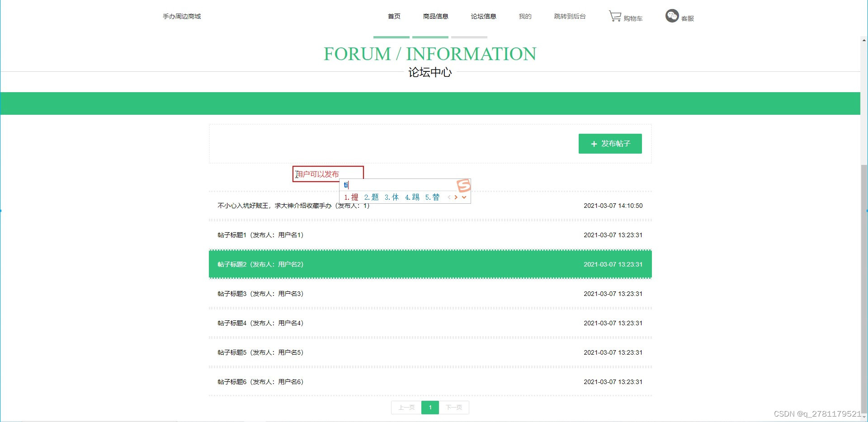
Task: Click the 论坛中心 heading text
Action: [430, 72]
